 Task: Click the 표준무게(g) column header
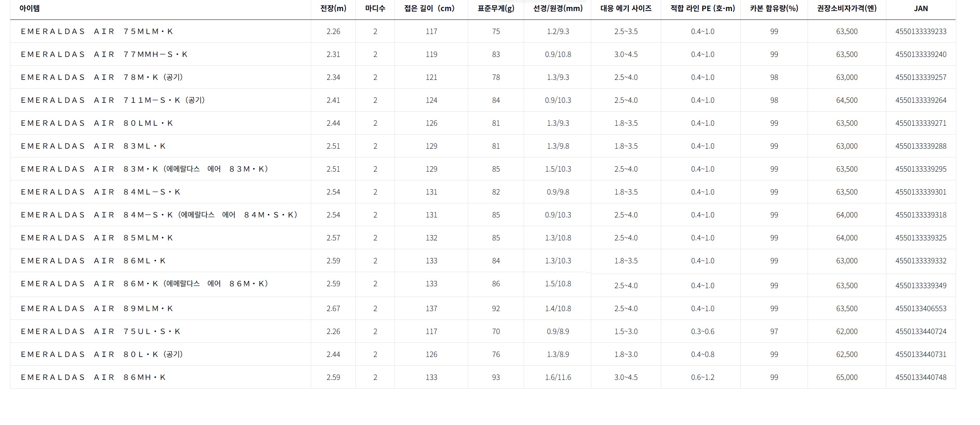[x=496, y=8]
